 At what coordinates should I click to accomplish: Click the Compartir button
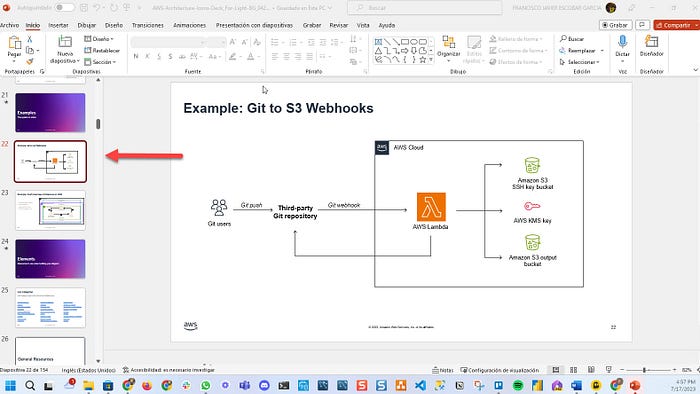(x=676, y=25)
